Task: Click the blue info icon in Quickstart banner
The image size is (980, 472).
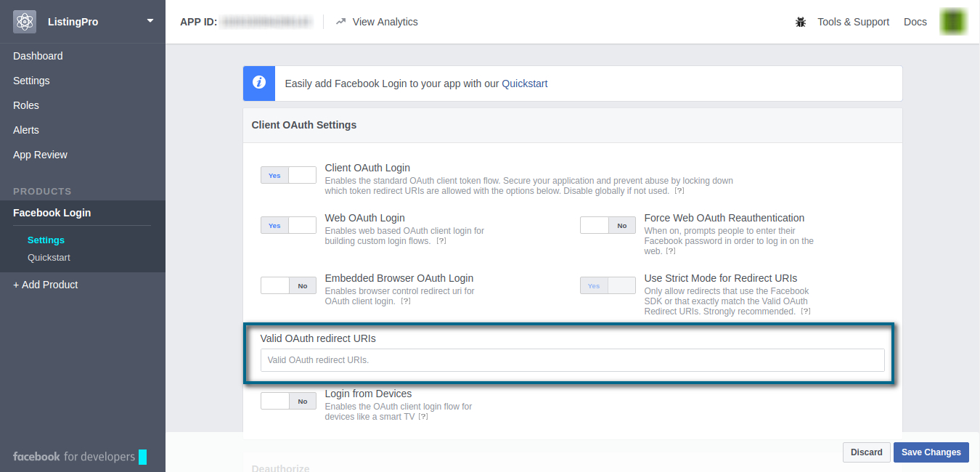Action: pyautogui.click(x=259, y=84)
